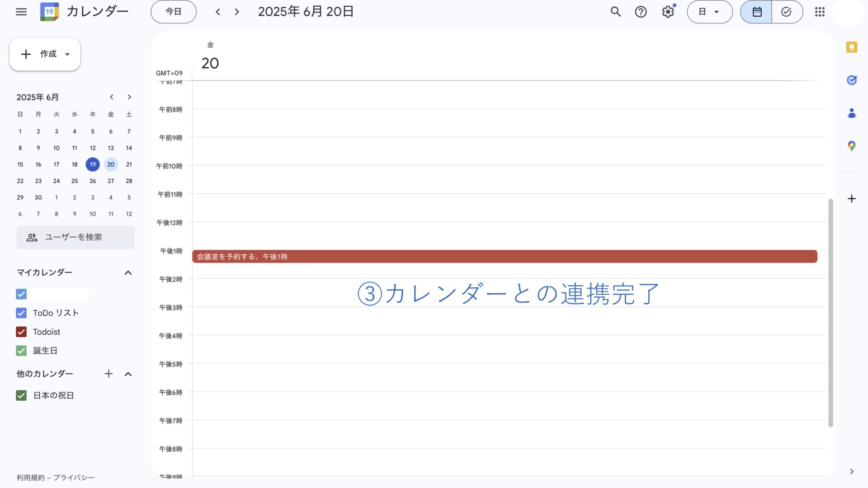Open the settings gear menu
868x488 pixels.
pyautogui.click(x=668, y=12)
